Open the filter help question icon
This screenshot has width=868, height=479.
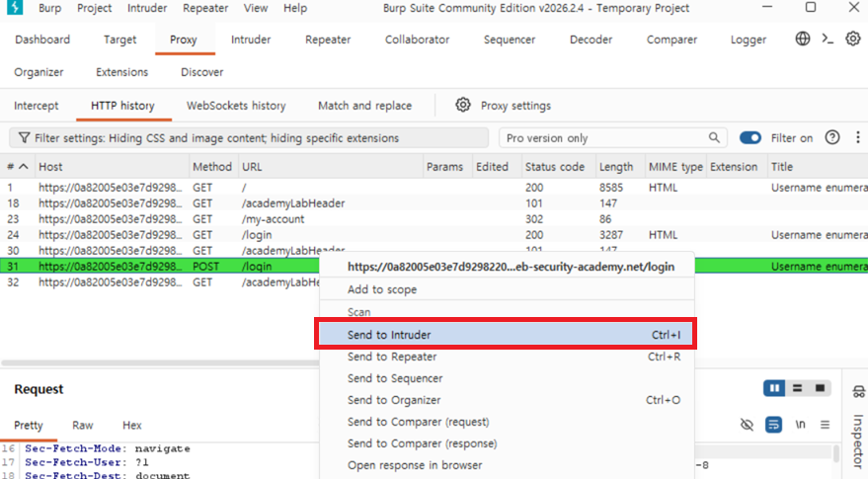[832, 137]
